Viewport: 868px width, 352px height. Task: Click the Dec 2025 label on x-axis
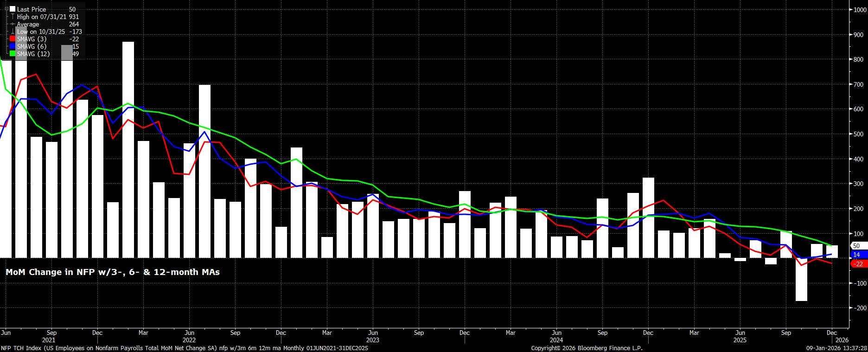tap(832, 333)
